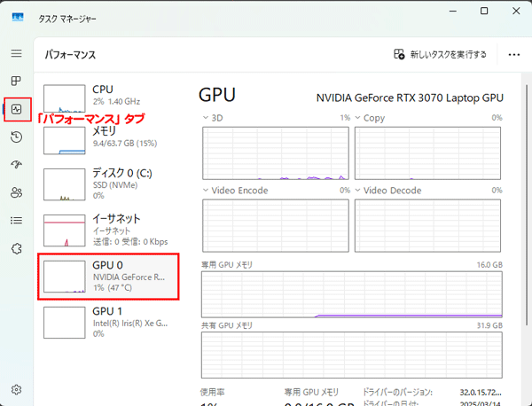Select CPU in the performance list
The width and height of the screenshot is (532, 406).
click(x=106, y=96)
